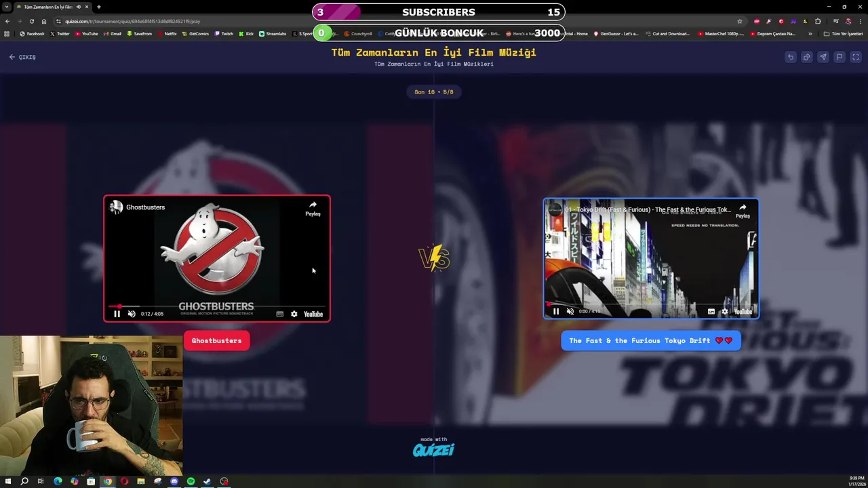Vote for the red Ghostbusters button

pos(216,341)
